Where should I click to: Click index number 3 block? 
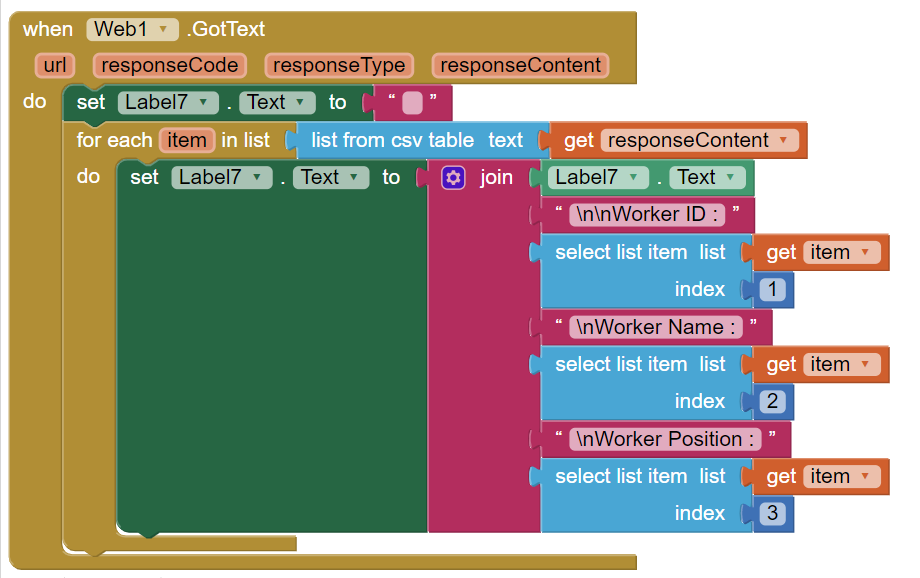pyautogui.click(x=772, y=514)
